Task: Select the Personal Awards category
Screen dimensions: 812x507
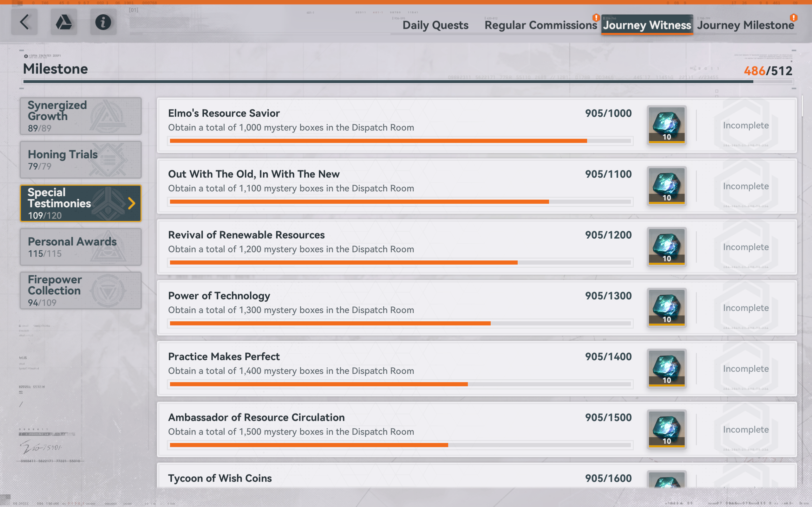Action: (x=81, y=247)
